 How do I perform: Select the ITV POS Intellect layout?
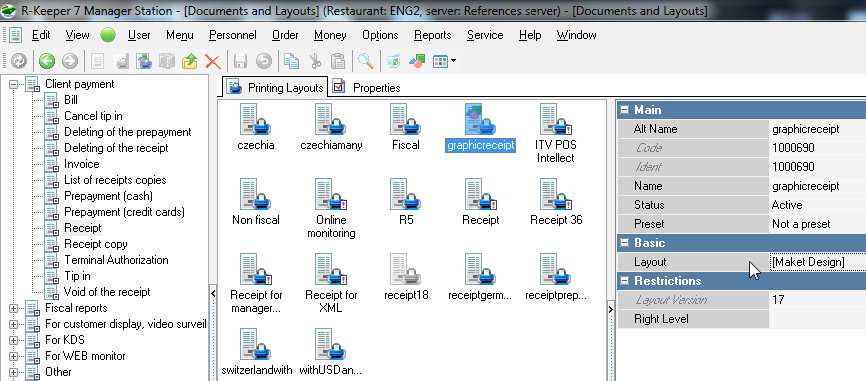click(x=555, y=134)
